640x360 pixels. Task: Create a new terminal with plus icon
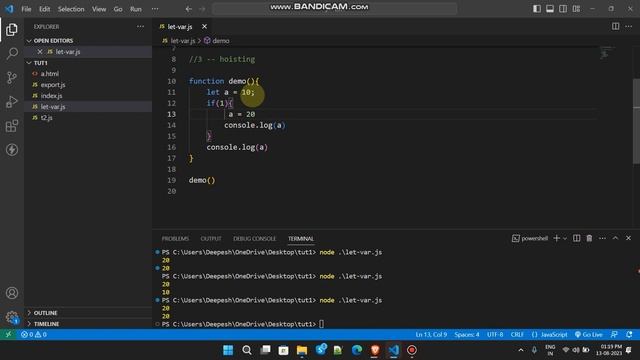click(556, 238)
